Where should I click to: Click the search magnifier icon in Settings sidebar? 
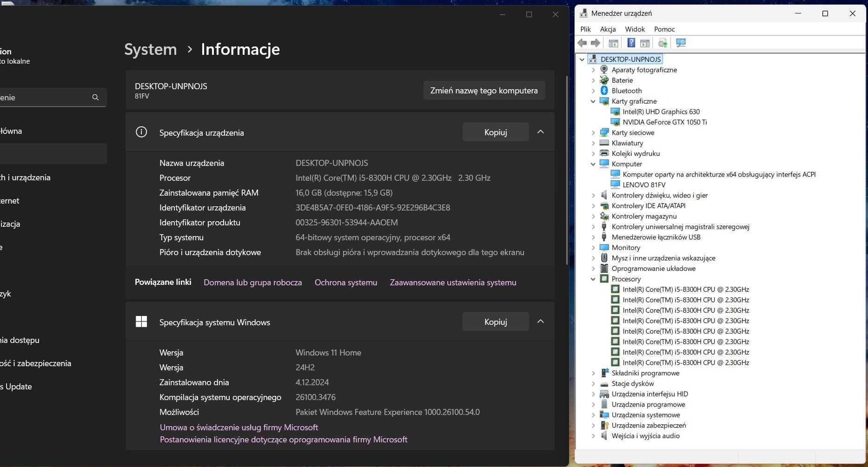point(95,97)
